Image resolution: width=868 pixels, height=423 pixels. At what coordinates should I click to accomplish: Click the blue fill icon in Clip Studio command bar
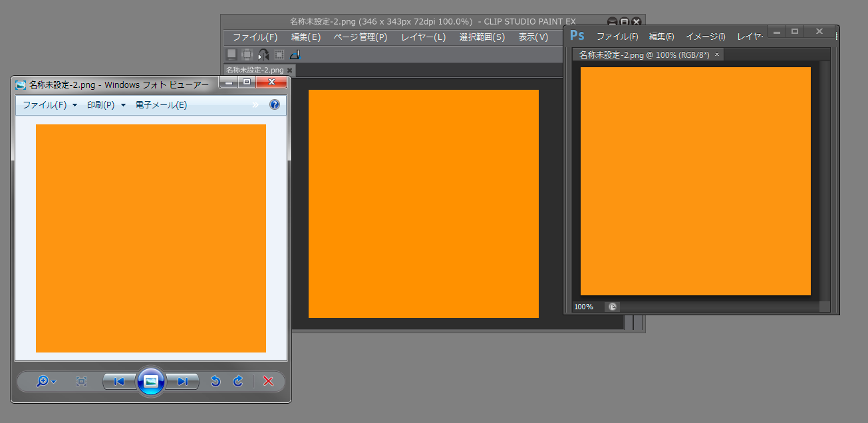click(295, 55)
